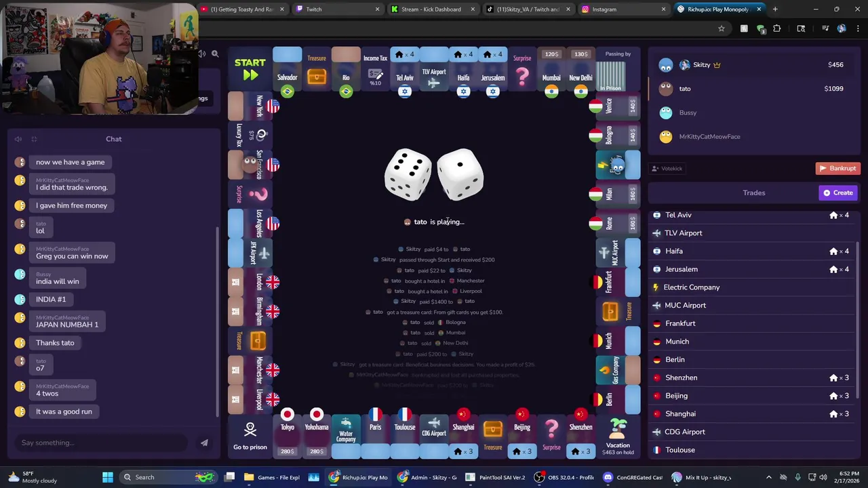Image resolution: width=868 pixels, height=488 pixels.
Task: Switch to Stream - Kick Dashboard tab
Action: [x=433, y=9]
